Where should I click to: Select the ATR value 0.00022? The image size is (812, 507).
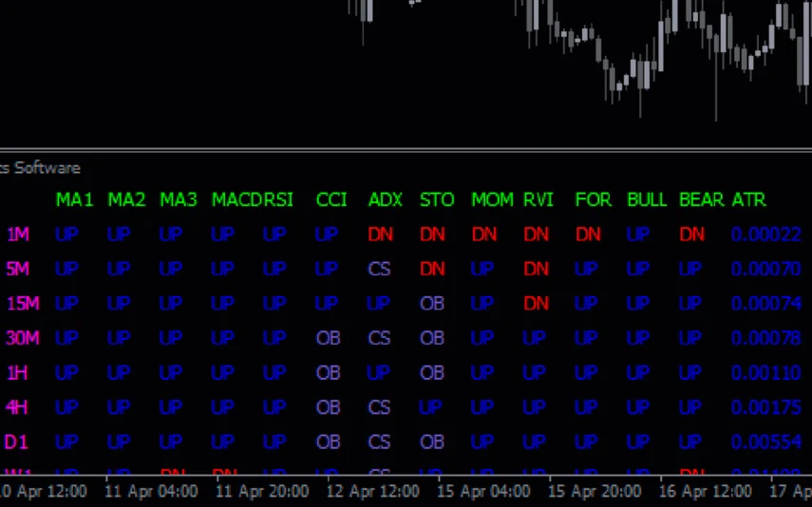coord(765,235)
